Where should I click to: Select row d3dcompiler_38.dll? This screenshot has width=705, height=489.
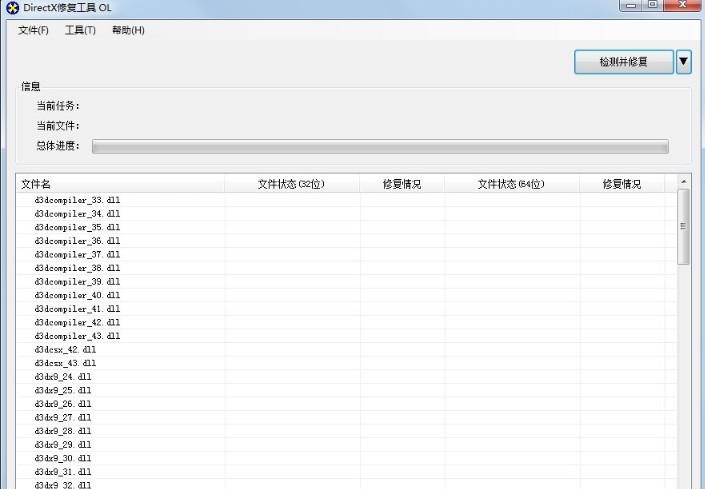point(347,268)
